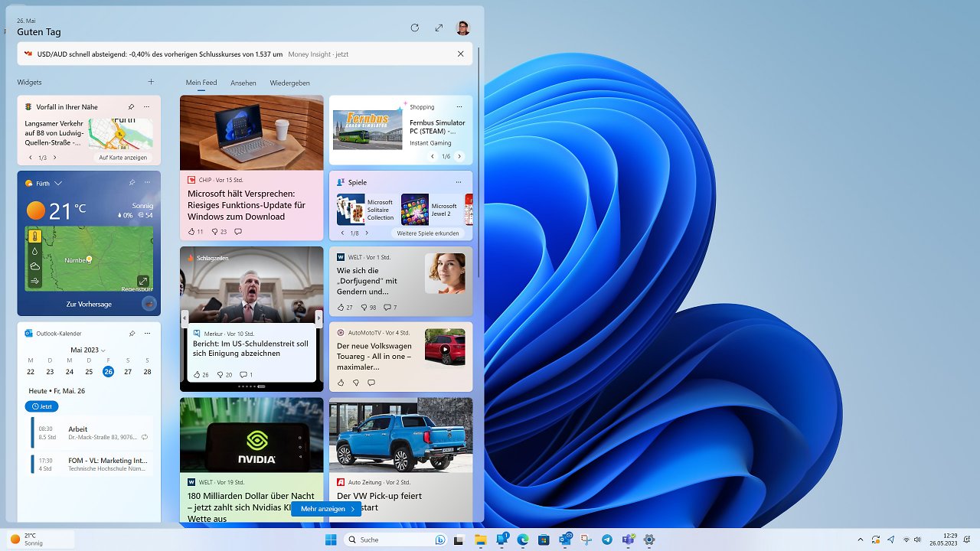The image size is (980, 551).
Task: Open Fürth location dropdown in weather widget
Action: coord(58,184)
